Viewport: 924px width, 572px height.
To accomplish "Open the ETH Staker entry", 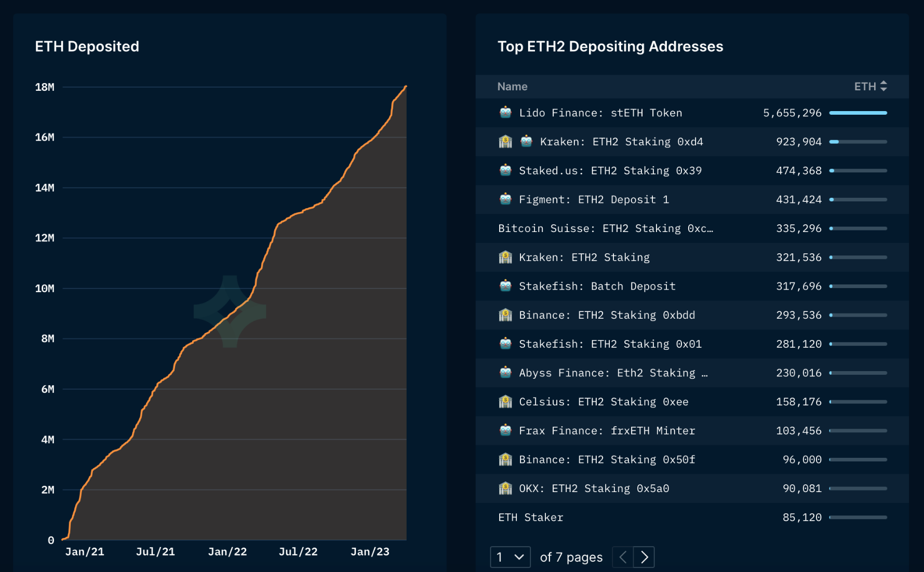I will click(530, 517).
